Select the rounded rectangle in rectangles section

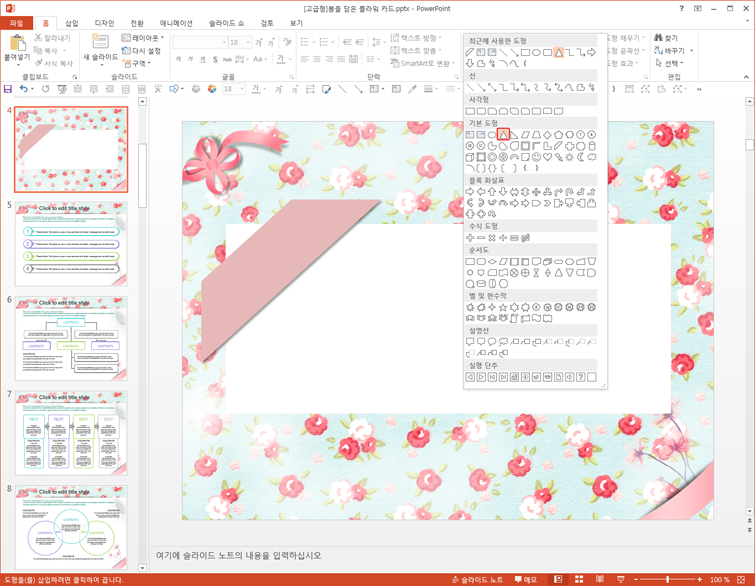pos(481,111)
